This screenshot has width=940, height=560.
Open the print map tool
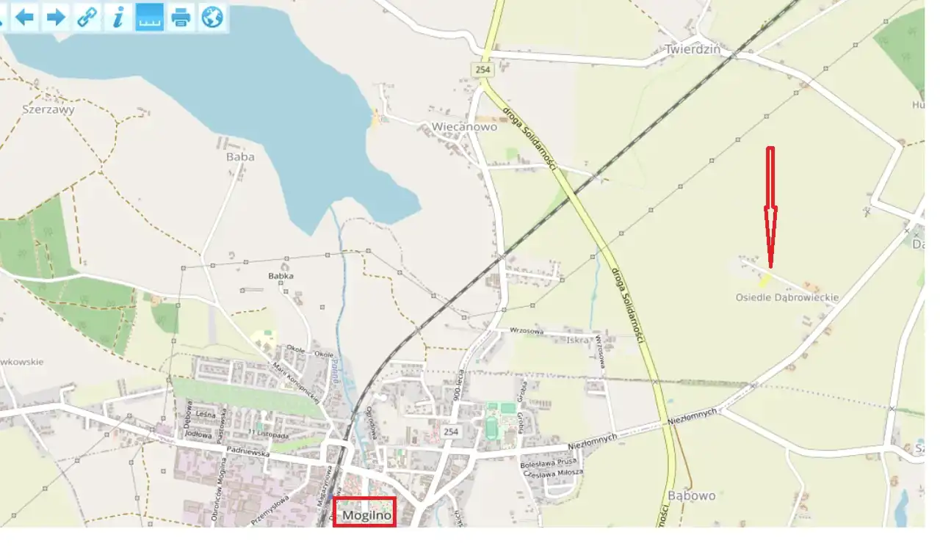(x=181, y=17)
